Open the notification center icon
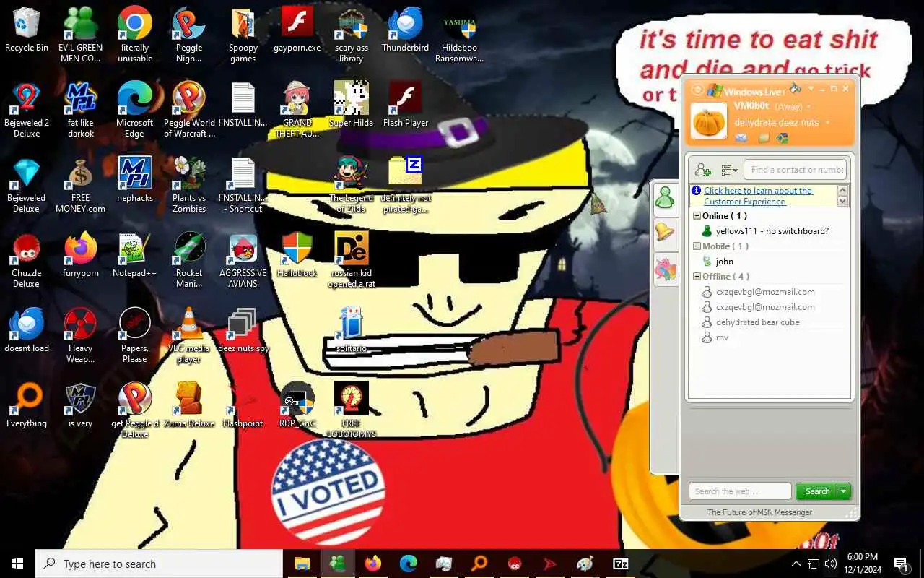 tap(902, 564)
